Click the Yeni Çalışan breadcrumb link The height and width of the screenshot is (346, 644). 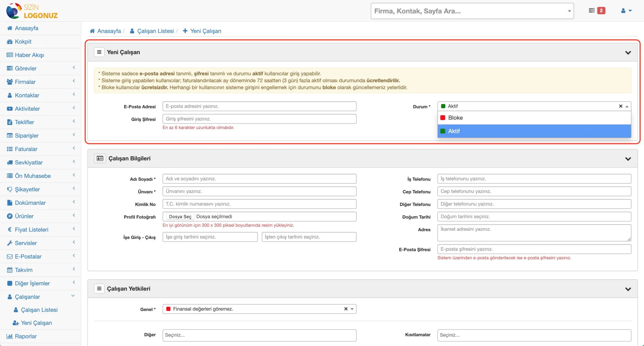tap(206, 31)
